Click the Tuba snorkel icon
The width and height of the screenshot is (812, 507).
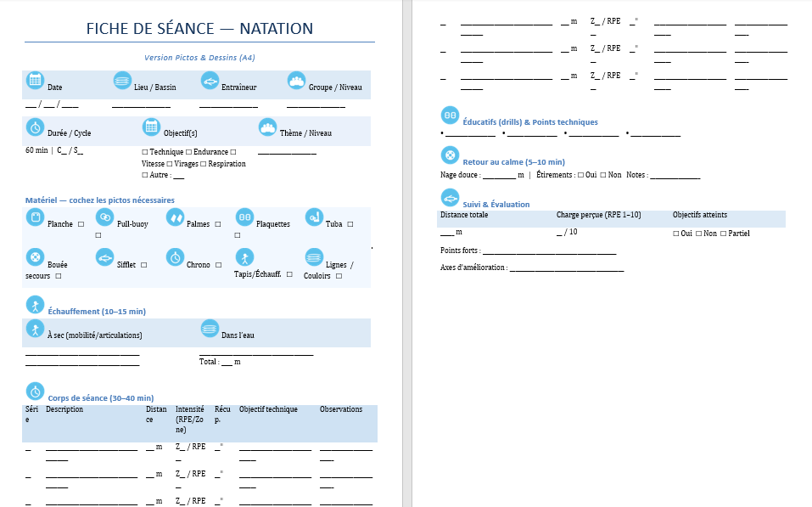[313, 217]
